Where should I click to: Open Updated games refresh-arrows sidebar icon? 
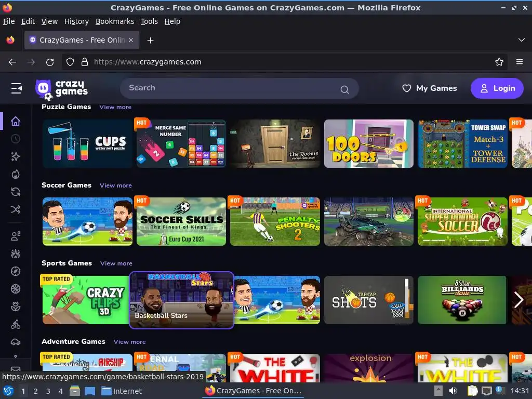(15, 192)
